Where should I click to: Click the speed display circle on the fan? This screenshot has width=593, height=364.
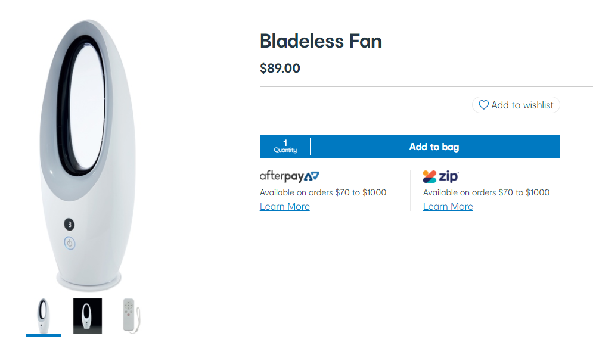69,224
